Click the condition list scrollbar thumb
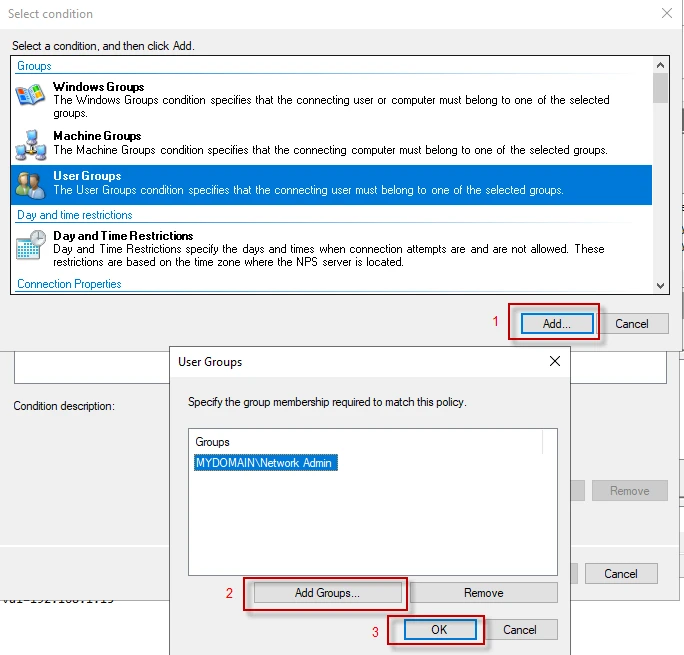The width and height of the screenshot is (684, 655). point(660,87)
